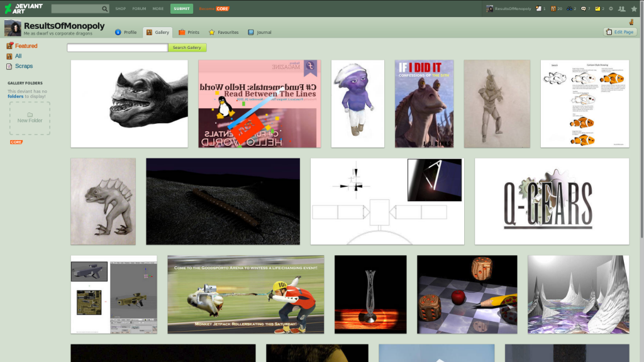The width and height of the screenshot is (644, 362).
Task: Switch to the Journal tab
Action: [x=260, y=32]
